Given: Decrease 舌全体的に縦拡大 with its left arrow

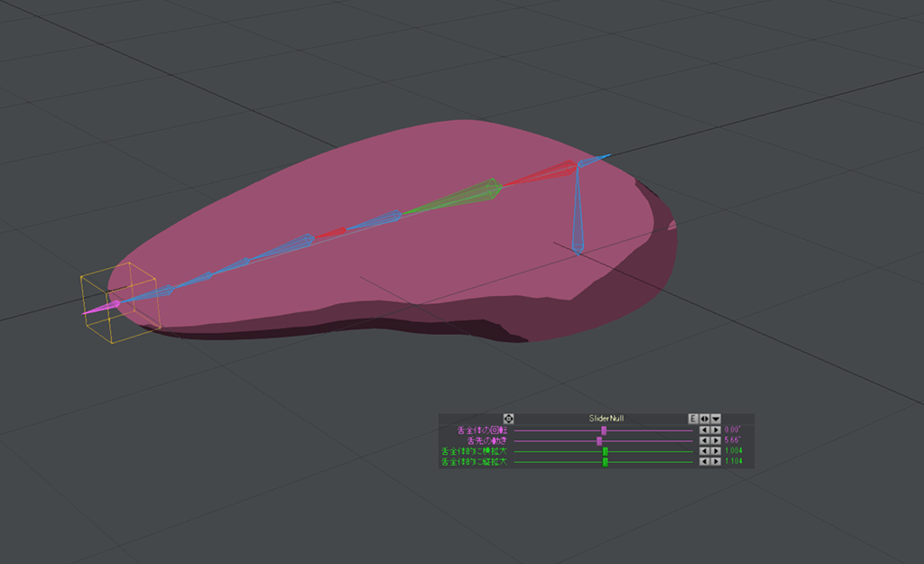Looking at the screenshot, I should click(704, 462).
